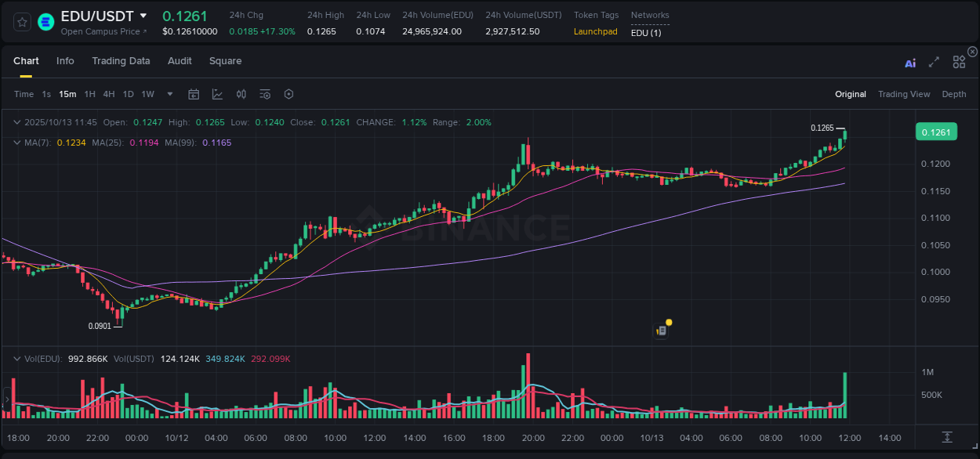Switch to the Trading Data tab

(x=121, y=61)
